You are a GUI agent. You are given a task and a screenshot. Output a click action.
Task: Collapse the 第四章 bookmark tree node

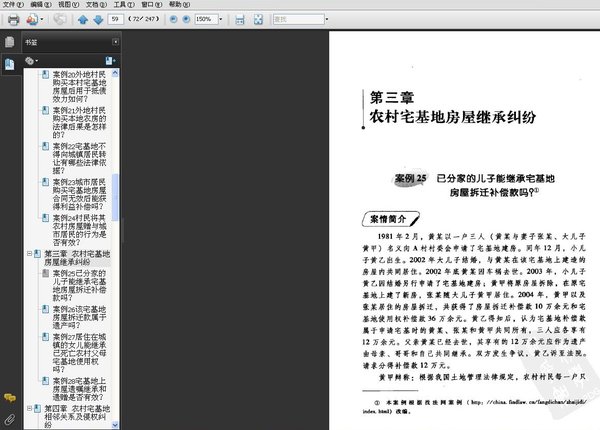coord(29,409)
